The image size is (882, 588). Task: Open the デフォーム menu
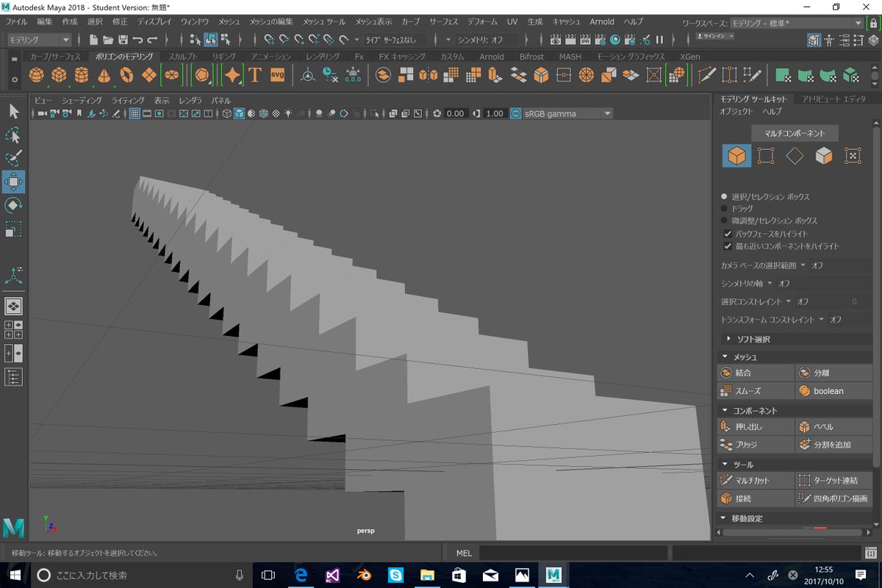click(x=481, y=22)
